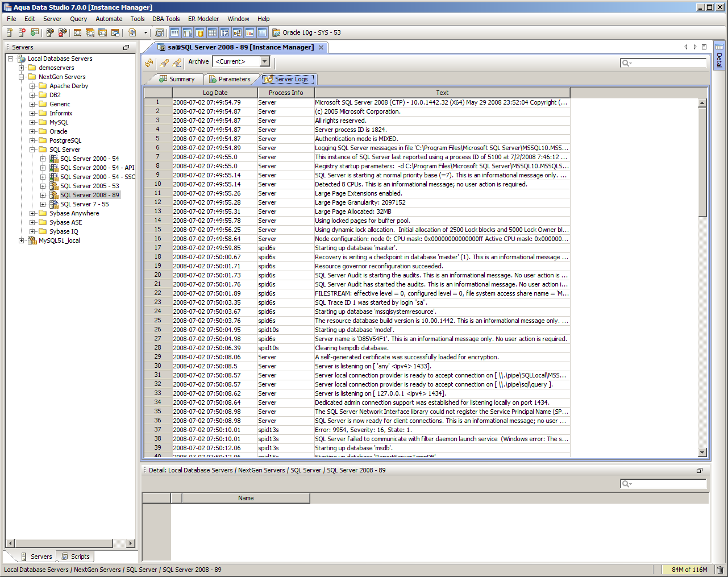Screen dimensions: 728x577
Task: Collapse the SQL Server folder
Action: pos(32,150)
